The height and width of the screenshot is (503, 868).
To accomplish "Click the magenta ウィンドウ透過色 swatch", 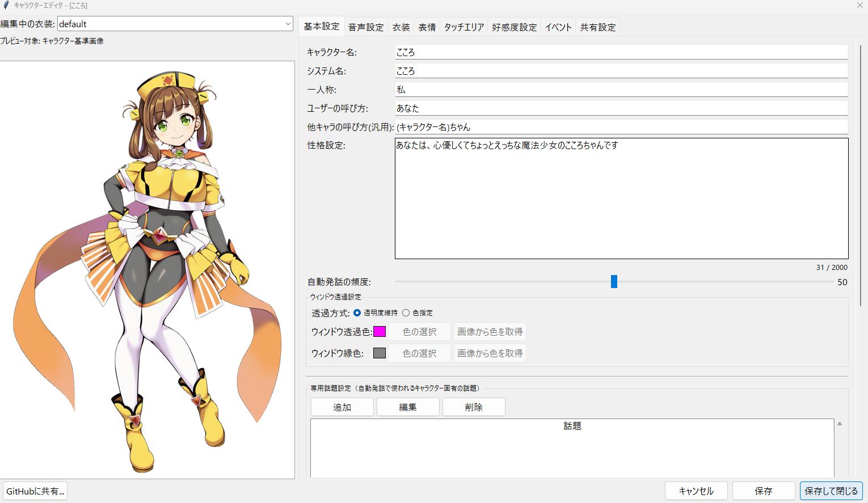I will (x=380, y=332).
